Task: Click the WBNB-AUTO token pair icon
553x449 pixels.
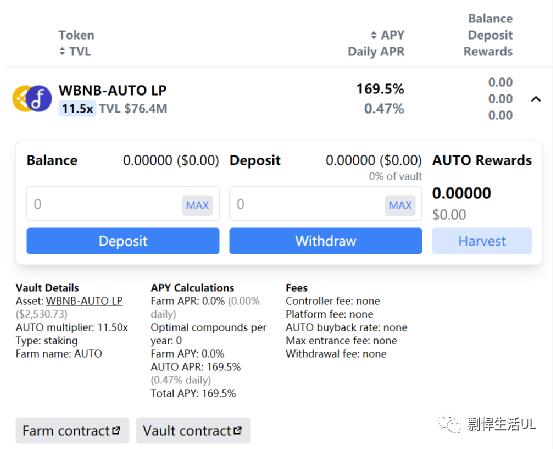Action: tap(32, 98)
